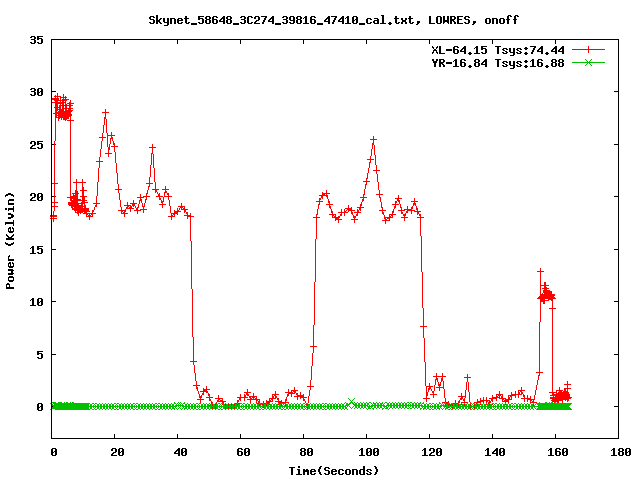
Task: Click the x-axis tick label 60
Action: [x=243, y=452]
